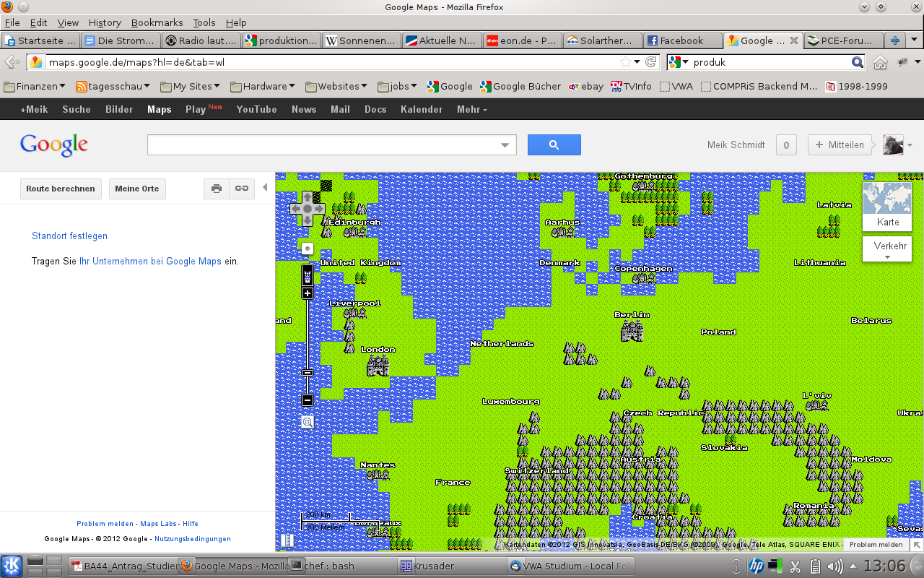Click the zoom slider handle on map
The image size is (924, 578).
(x=308, y=373)
